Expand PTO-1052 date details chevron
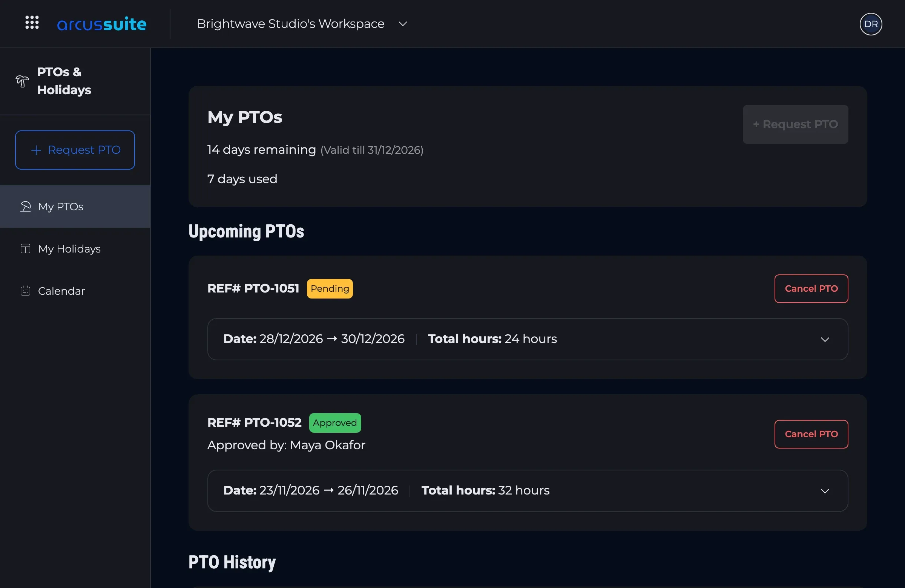 pyautogui.click(x=825, y=491)
